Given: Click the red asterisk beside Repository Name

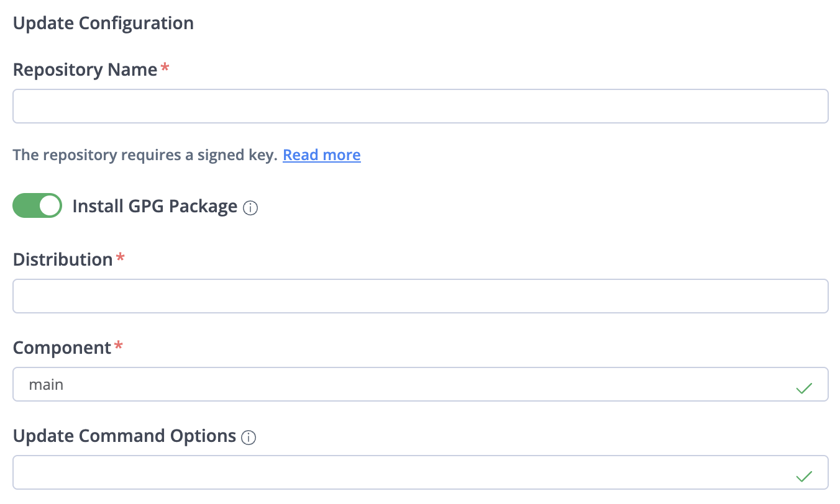Looking at the screenshot, I should click(165, 68).
